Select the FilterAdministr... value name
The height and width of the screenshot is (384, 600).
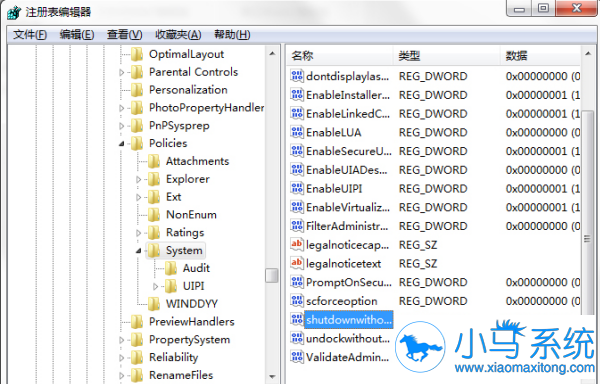pos(347,226)
